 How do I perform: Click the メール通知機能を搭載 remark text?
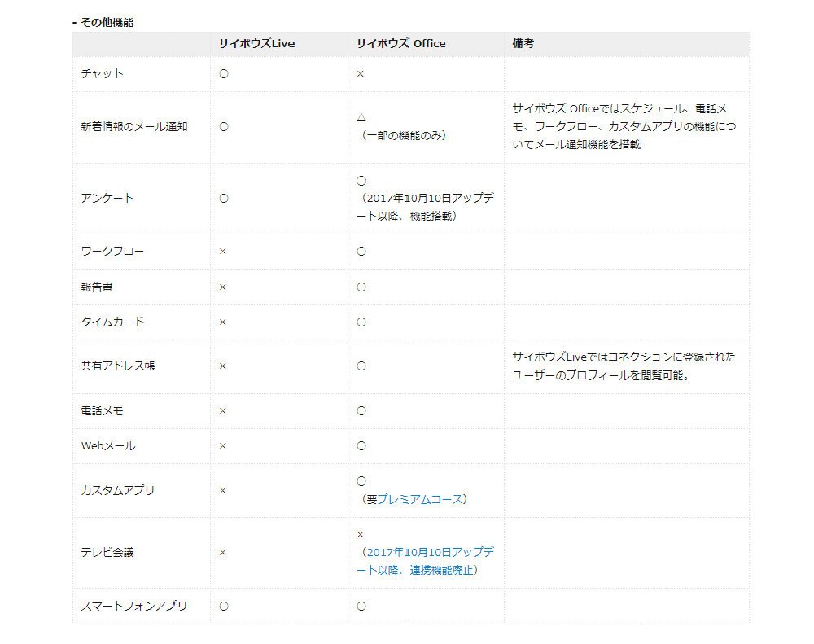point(588,144)
